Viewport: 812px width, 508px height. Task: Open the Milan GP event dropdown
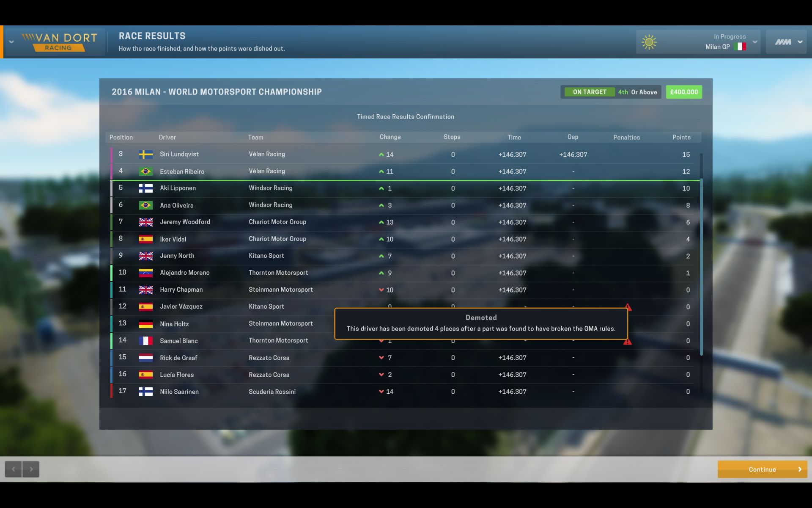point(754,42)
